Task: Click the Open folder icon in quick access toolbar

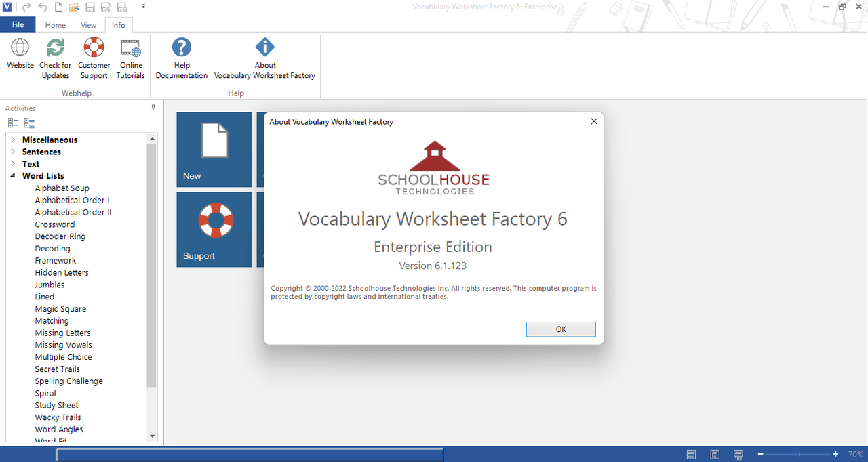Action: [x=74, y=7]
